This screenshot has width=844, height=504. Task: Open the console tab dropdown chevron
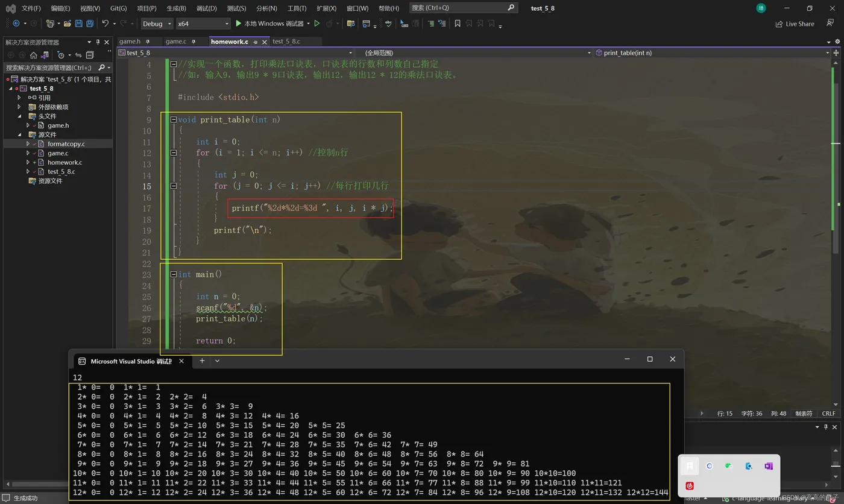pyautogui.click(x=217, y=361)
